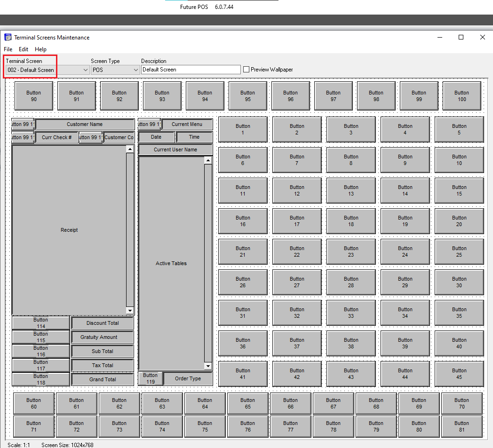This screenshot has width=493, height=448.
Task: Enable the Preview Wallpaper checkbox
Action: tap(246, 70)
